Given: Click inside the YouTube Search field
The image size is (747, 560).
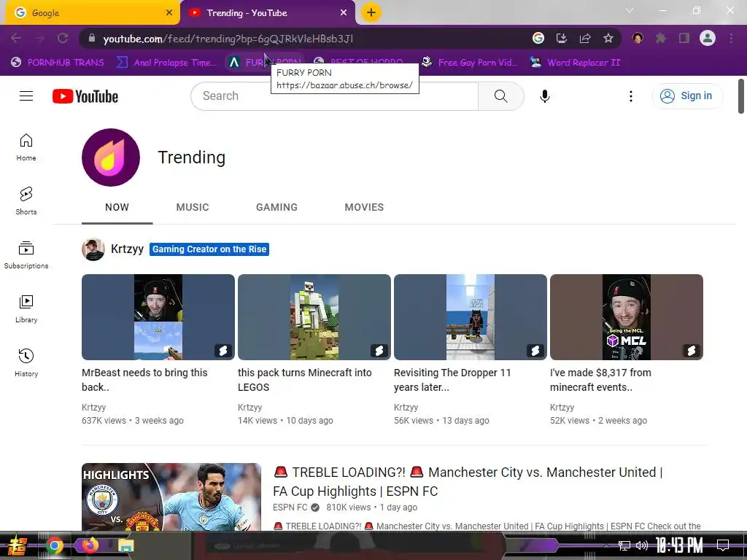Looking at the screenshot, I should (x=334, y=96).
